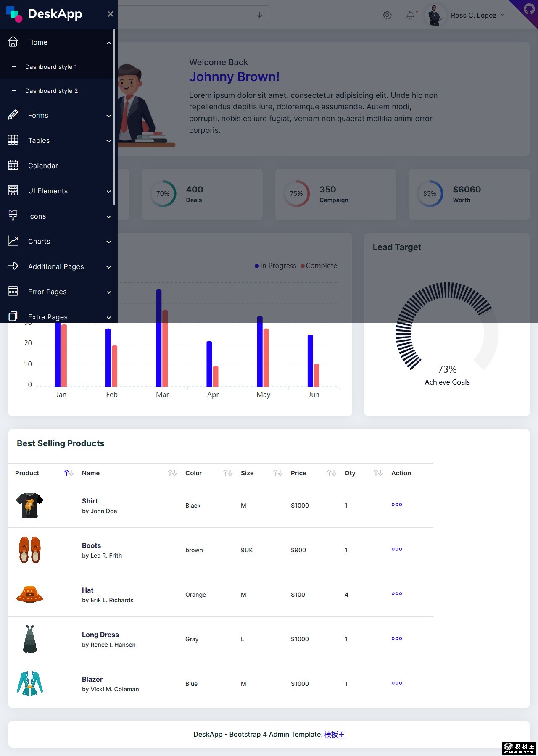Click the Forms pencil icon in sidebar

coord(13,115)
